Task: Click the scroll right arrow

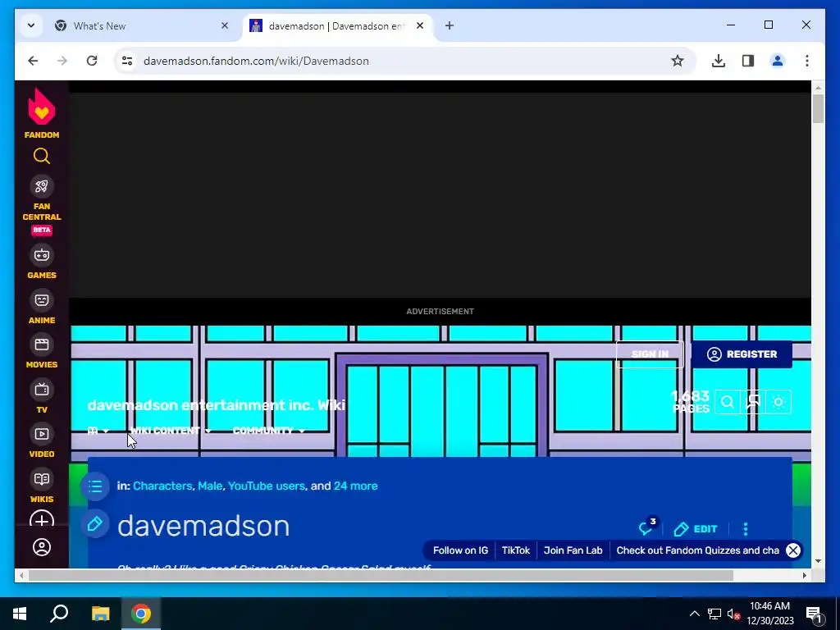Action: [804, 575]
